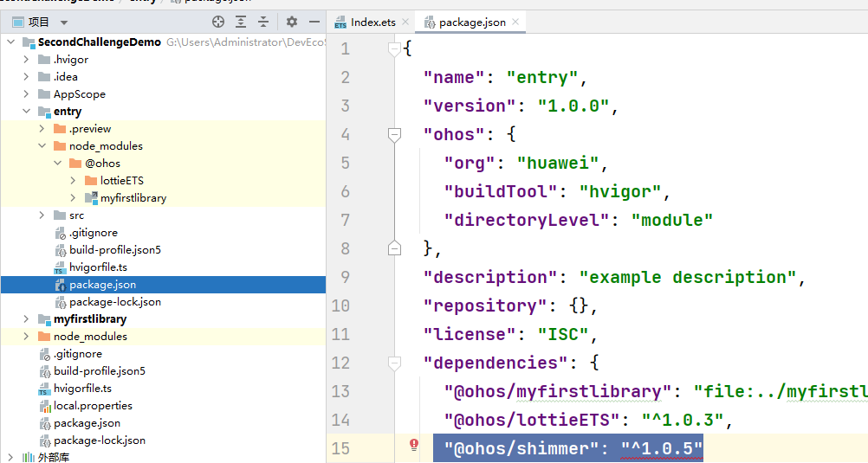Click the "ISC" license value
Viewport: 868px width, 463px height.
[x=562, y=335]
